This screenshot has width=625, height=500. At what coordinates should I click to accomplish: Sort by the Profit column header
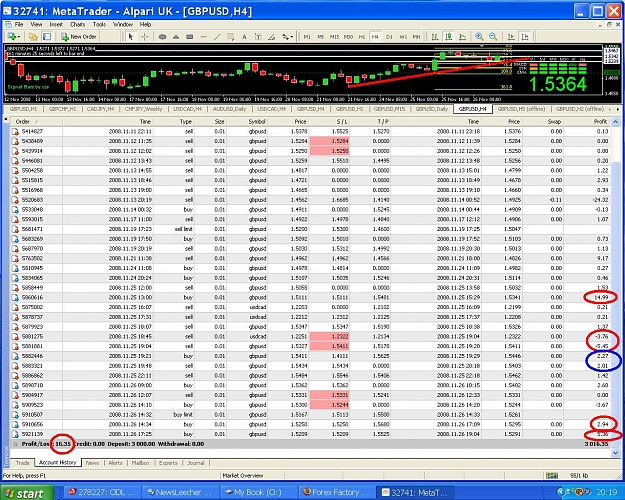tap(600, 122)
